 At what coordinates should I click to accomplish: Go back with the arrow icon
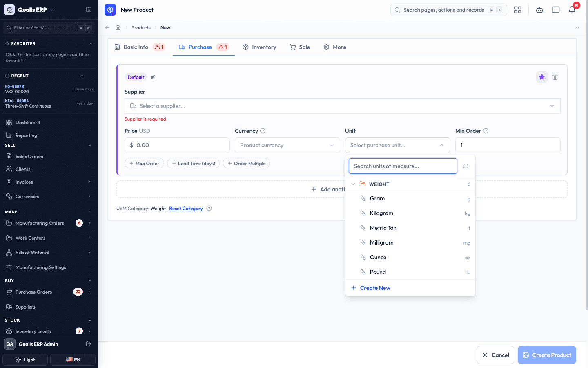pyautogui.click(x=107, y=27)
